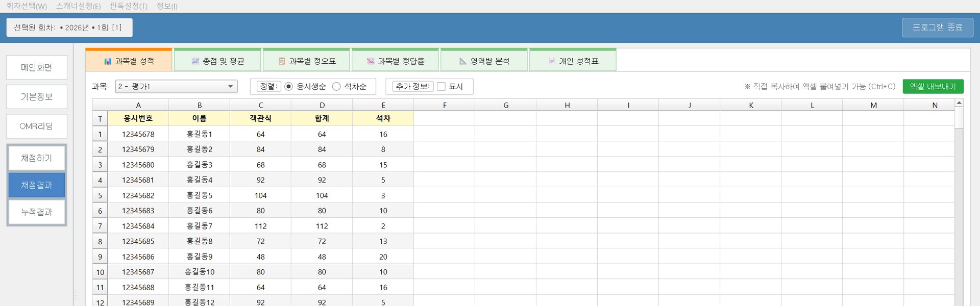Click the 응시번호 header cell

(x=138, y=118)
